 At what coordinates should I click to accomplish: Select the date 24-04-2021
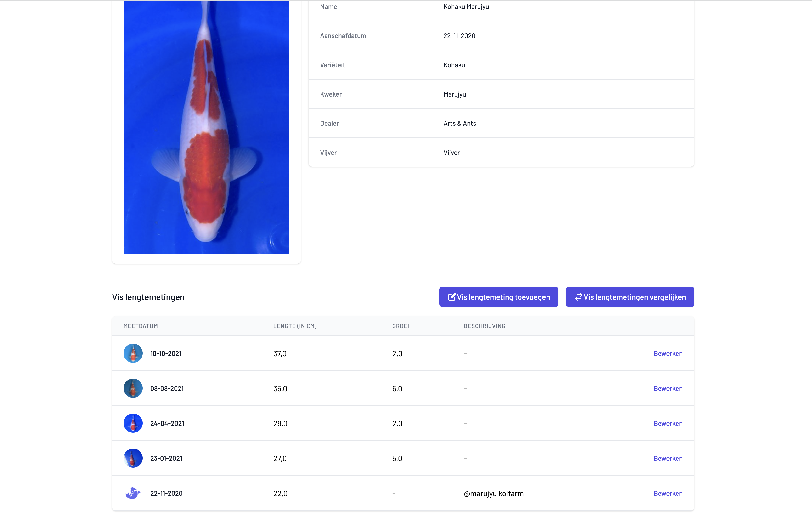tap(167, 423)
